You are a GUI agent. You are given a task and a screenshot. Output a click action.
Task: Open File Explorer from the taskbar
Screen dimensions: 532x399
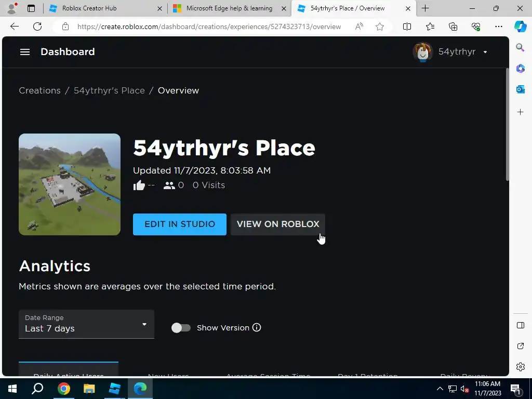(x=89, y=389)
